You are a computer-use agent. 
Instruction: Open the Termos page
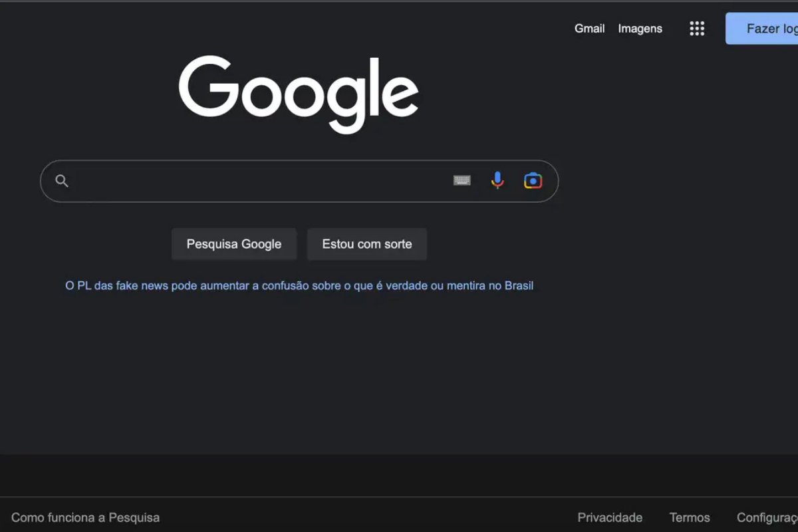tap(689, 517)
